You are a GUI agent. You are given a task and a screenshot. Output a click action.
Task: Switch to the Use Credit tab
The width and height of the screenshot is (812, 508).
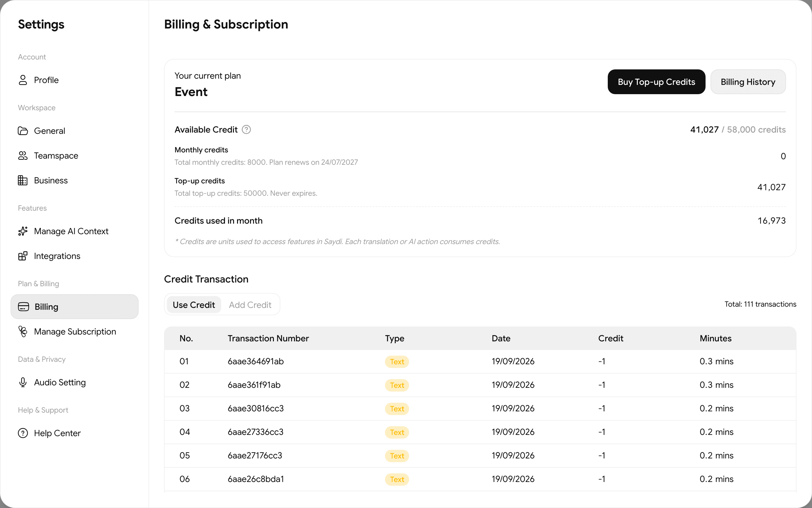point(194,305)
